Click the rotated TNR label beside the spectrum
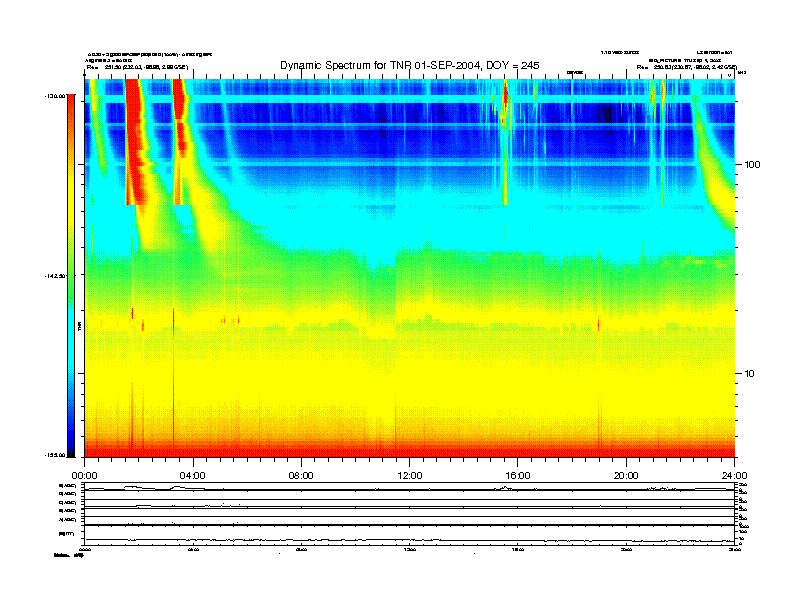This screenshot has height=612, width=792. [x=79, y=327]
